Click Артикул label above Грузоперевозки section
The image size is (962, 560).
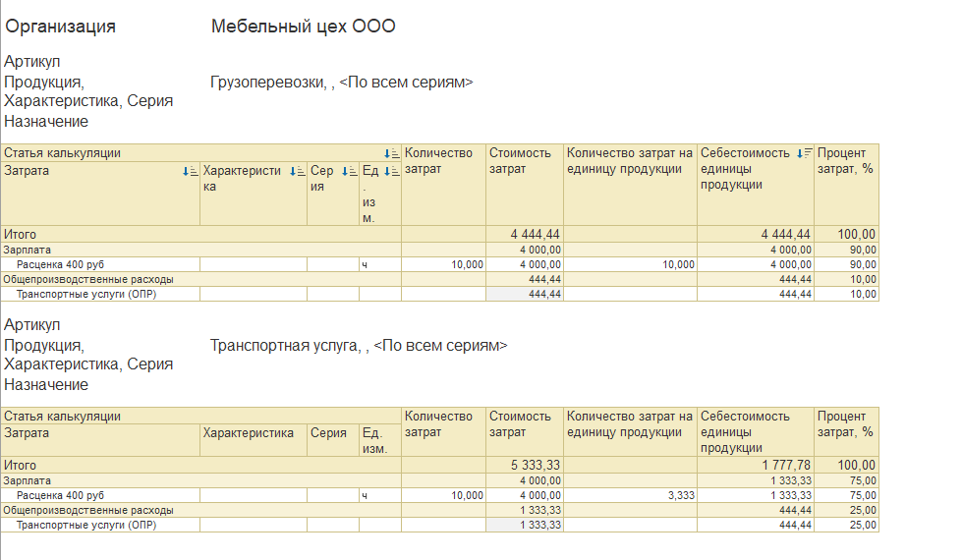[31, 61]
